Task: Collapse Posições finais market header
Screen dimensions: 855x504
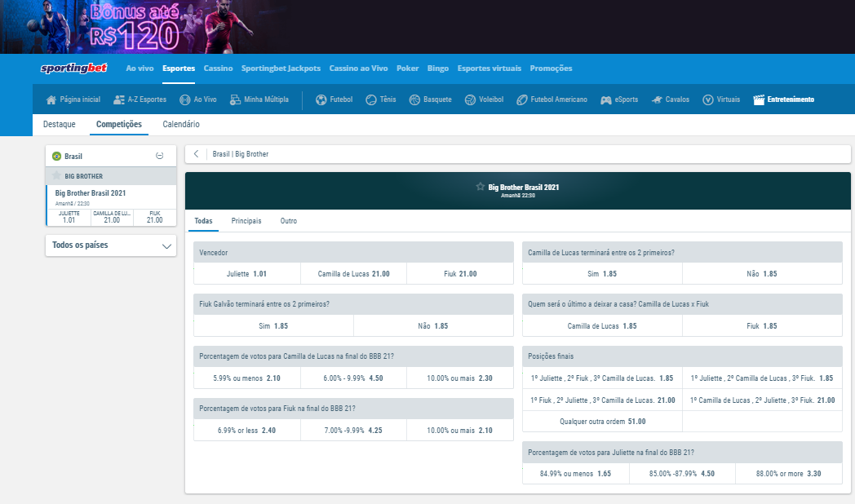Action: tap(682, 356)
